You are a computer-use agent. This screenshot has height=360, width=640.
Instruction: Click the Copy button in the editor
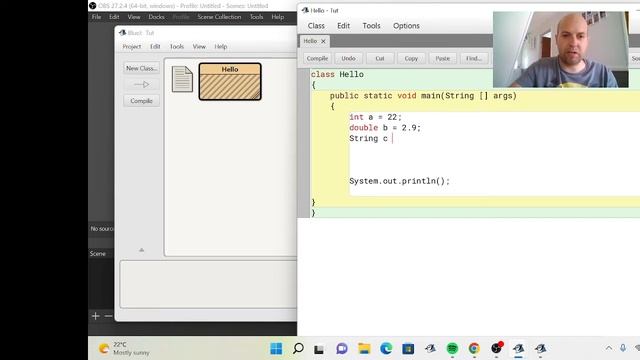(x=411, y=58)
